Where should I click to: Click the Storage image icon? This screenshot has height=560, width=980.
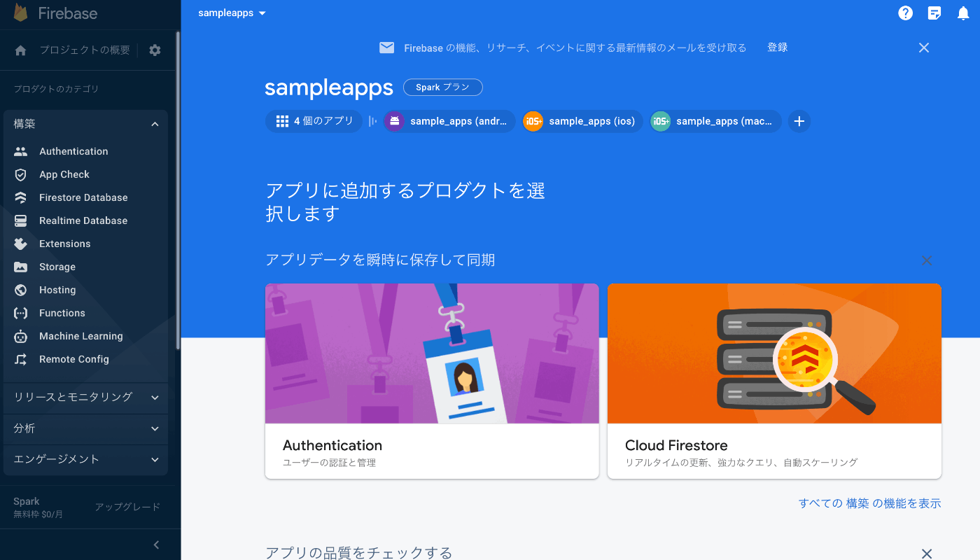tap(21, 267)
